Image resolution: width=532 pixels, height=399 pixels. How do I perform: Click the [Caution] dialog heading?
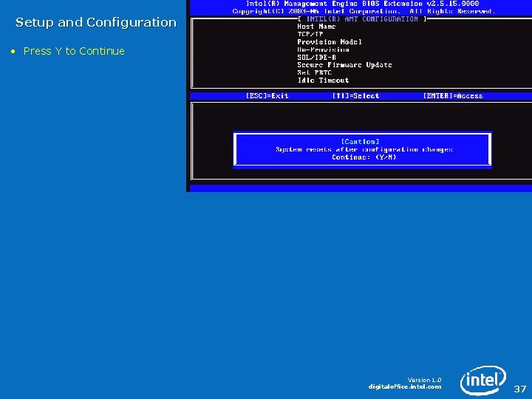click(x=360, y=141)
